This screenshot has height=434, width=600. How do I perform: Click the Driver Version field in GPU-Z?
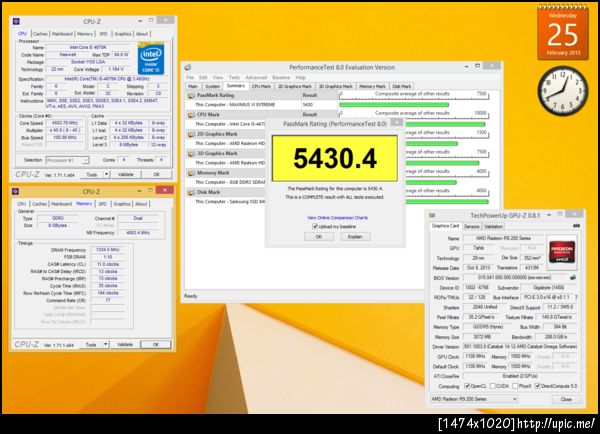point(520,347)
